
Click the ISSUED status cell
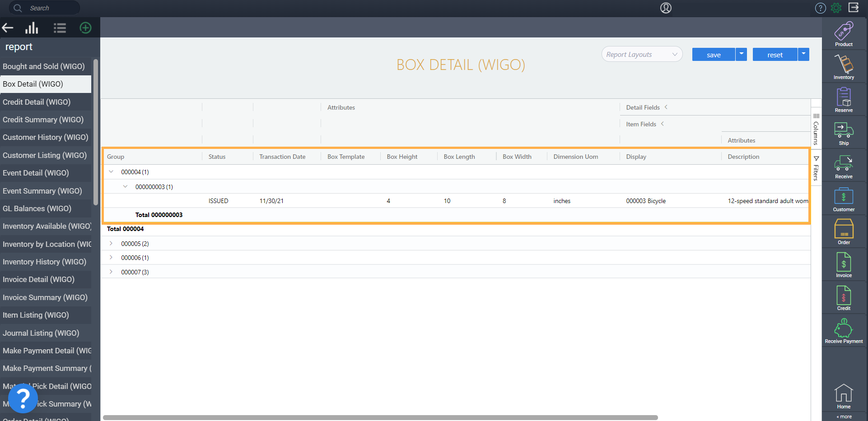(x=219, y=201)
